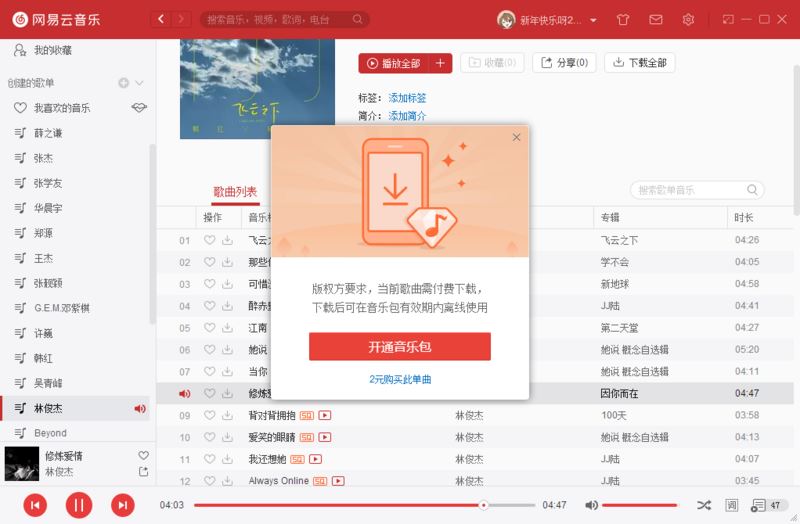Click 添加标签 link
800x524 pixels.
tap(407, 97)
